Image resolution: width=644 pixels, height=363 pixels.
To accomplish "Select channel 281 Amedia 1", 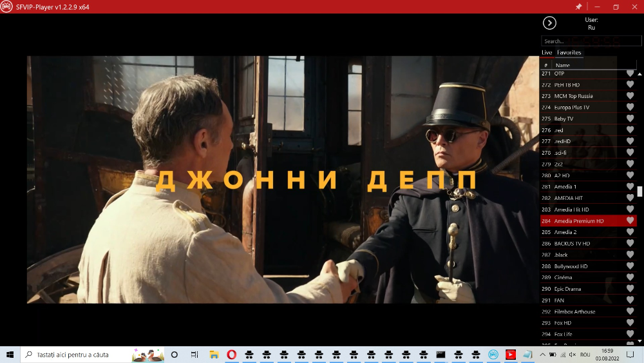I will [588, 186].
